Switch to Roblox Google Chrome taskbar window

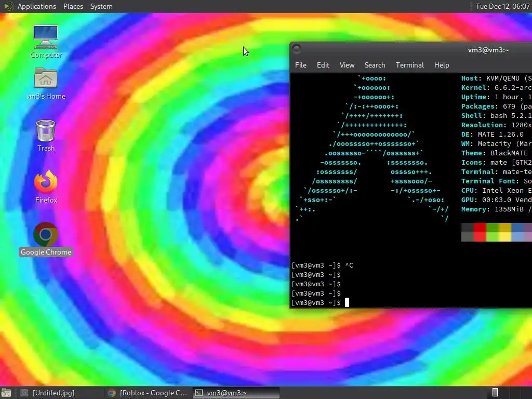pos(148,393)
